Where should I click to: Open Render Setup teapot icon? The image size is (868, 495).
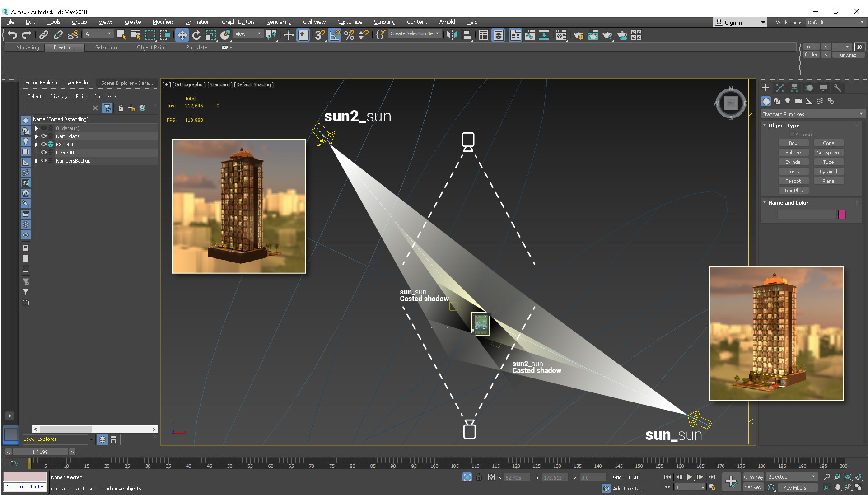click(x=578, y=35)
